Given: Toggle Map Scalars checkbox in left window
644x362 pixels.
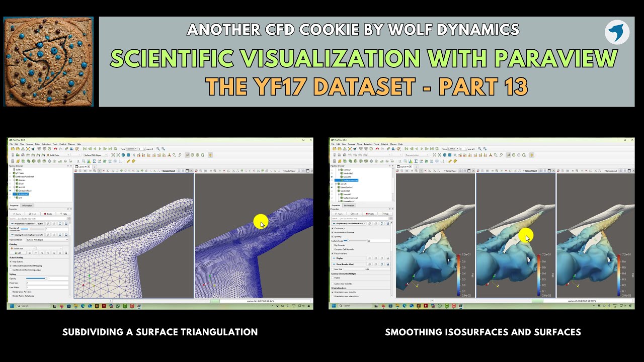Looking at the screenshot, I should [11, 261].
